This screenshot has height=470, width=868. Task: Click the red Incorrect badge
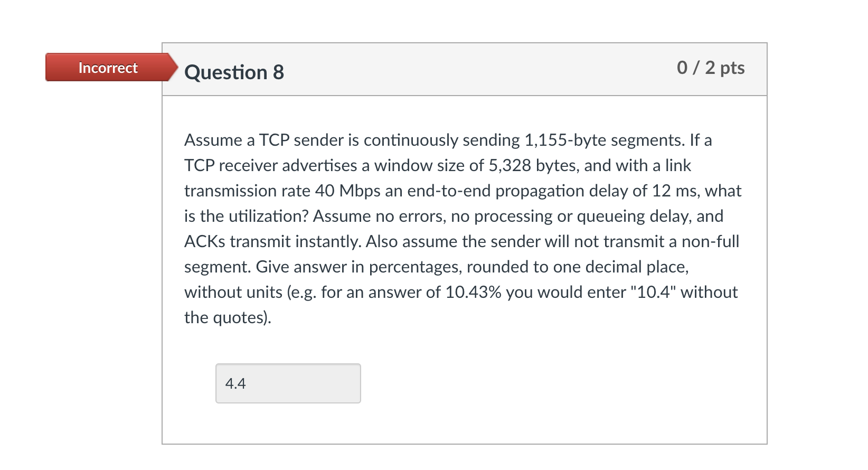pos(108,68)
